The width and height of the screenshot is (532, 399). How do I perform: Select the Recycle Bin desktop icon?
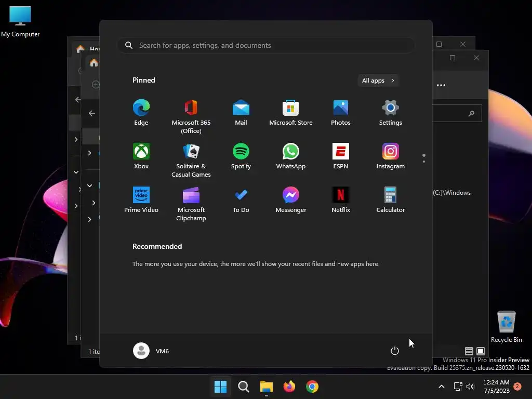506,327
